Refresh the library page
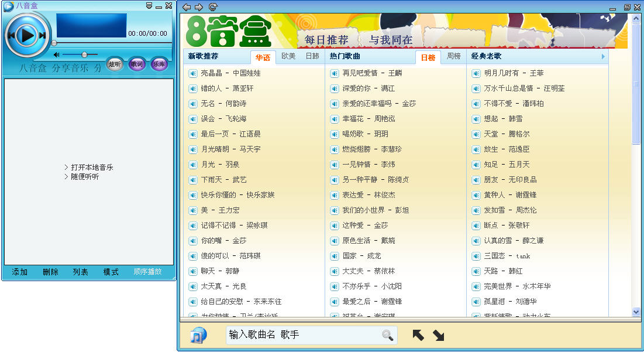Viewport: 644px width, 352px height. [213, 7]
